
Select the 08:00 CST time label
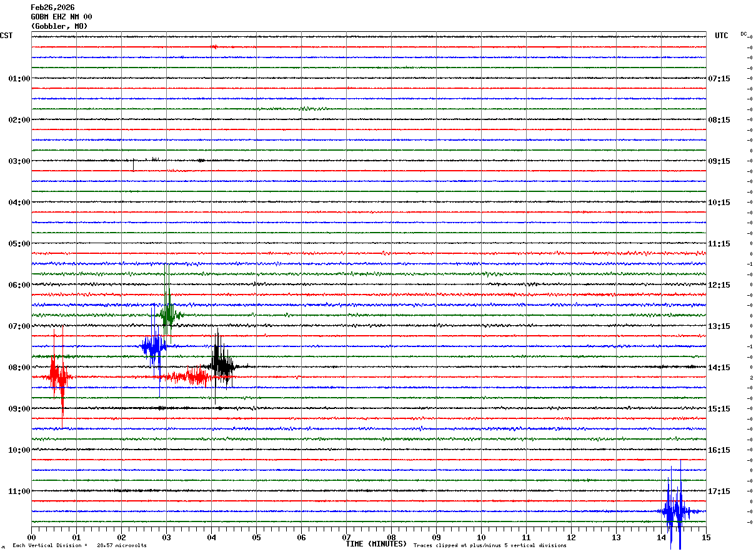pyautogui.click(x=19, y=368)
